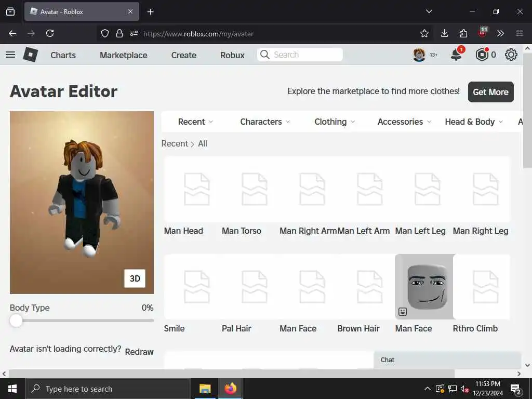532x399 pixels.
Task: View site security lock icon
Action: tap(119, 33)
